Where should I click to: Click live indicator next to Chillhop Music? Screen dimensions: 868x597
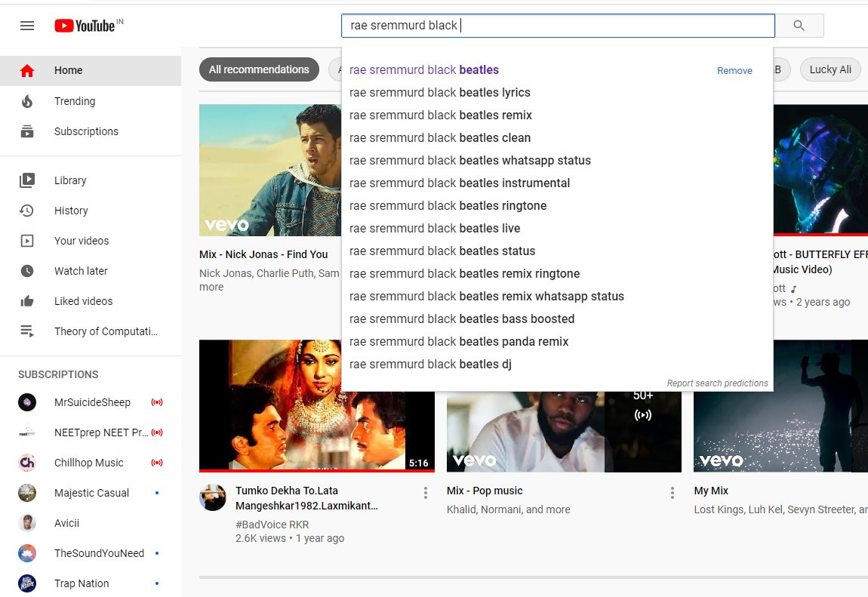point(157,463)
